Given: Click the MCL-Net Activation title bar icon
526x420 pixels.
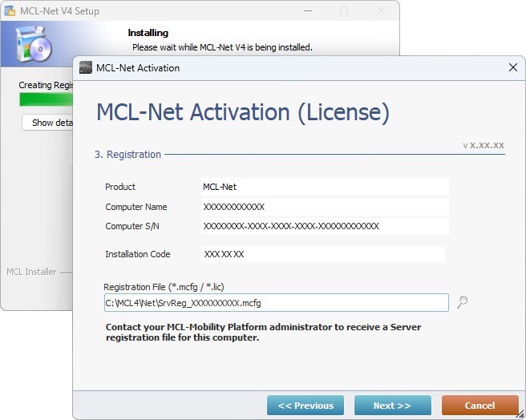Looking at the screenshot, I should tap(86, 67).
